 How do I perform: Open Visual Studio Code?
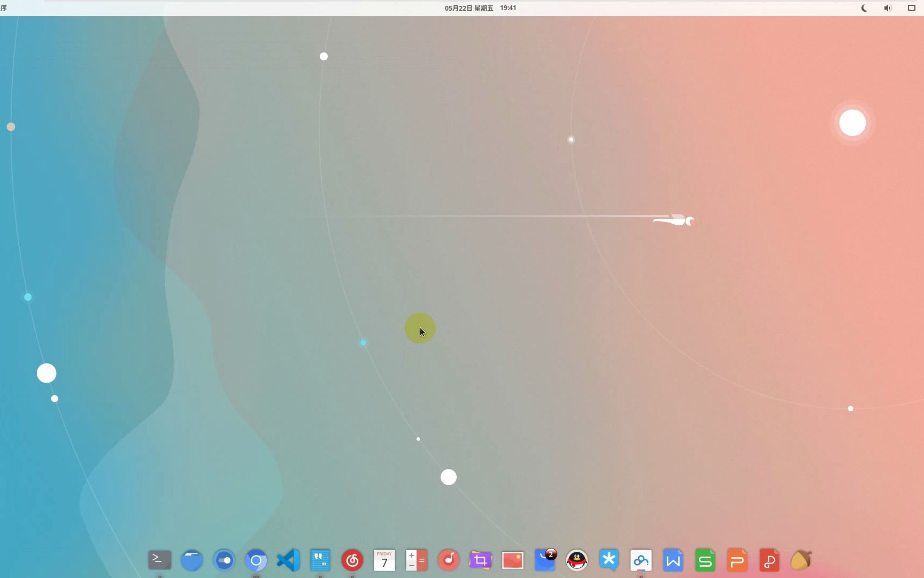[x=288, y=560]
